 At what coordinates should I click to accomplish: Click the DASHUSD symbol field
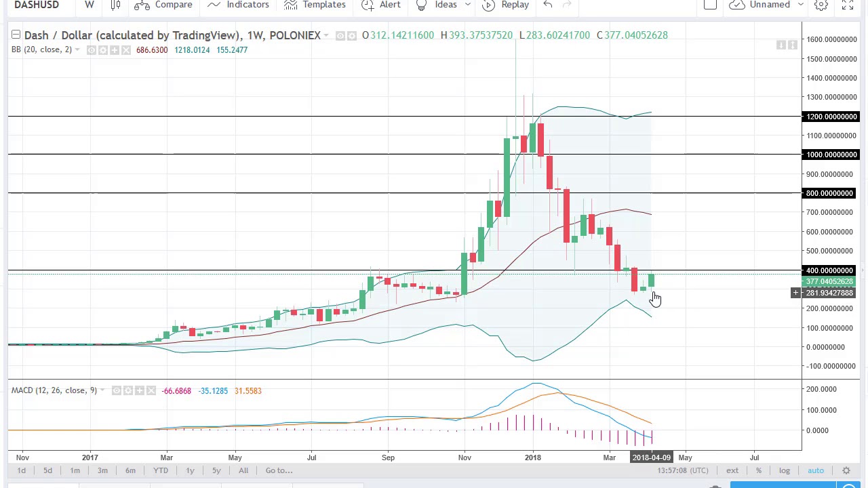click(x=37, y=5)
